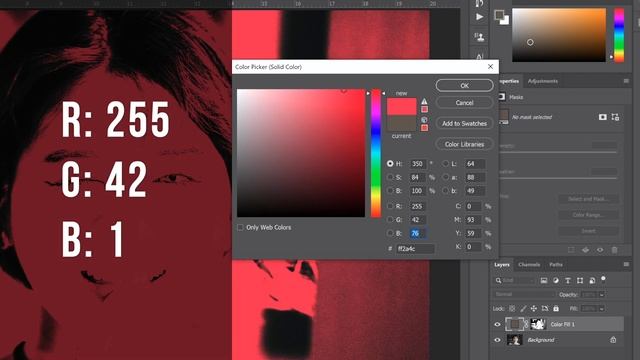
Task: Click the Select and Mask button
Action: pyautogui.click(x=588, y=199)
